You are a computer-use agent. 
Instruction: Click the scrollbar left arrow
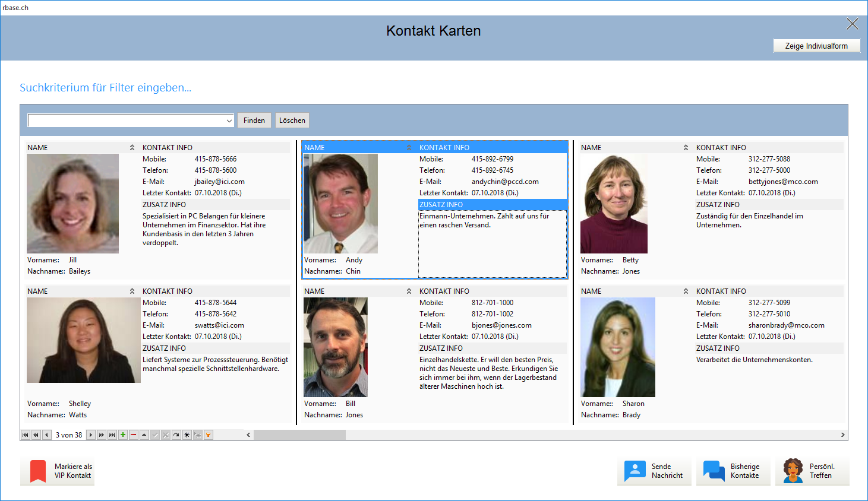(x=248, y=435)
